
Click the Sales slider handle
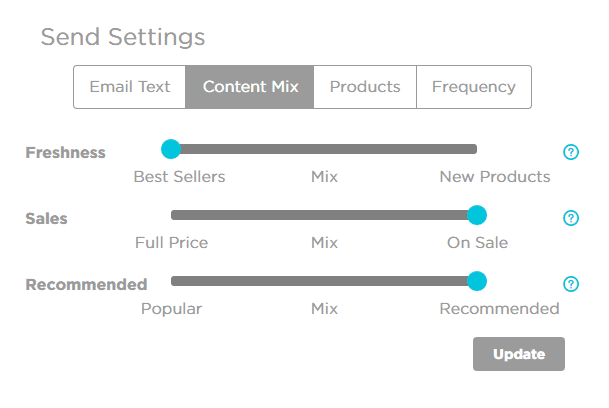(x=477, y=215)
